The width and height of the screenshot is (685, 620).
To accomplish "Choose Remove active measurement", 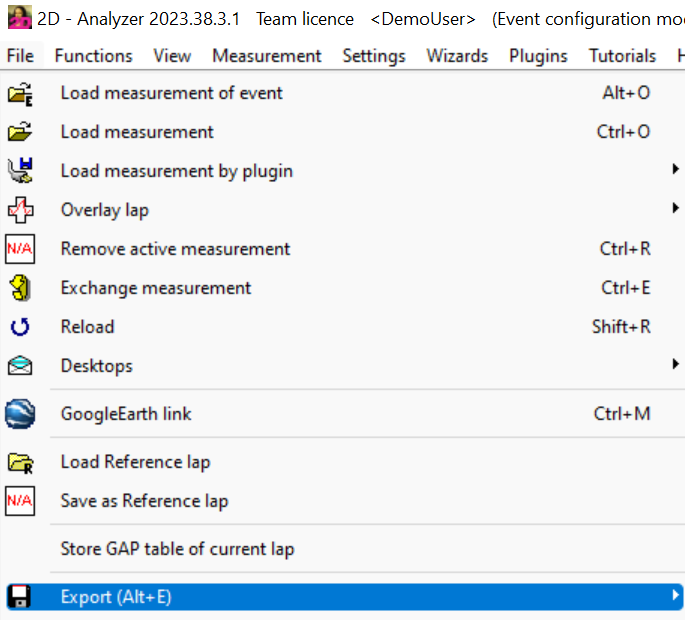I will click(x=175, y=249).
